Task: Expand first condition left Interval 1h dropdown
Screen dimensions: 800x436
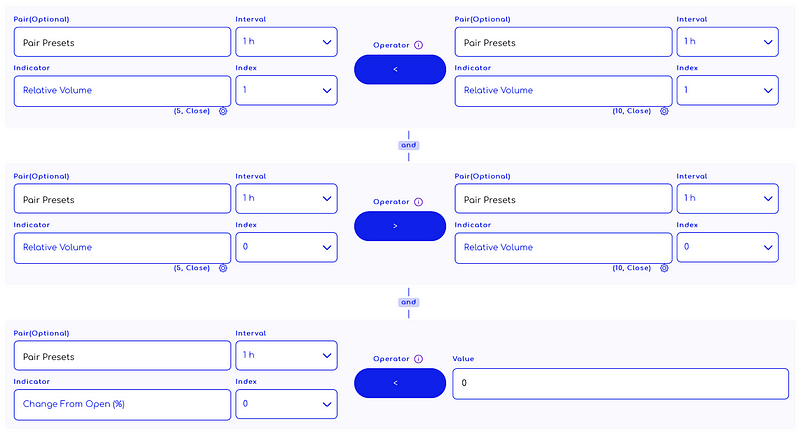Action: point(286,42)
